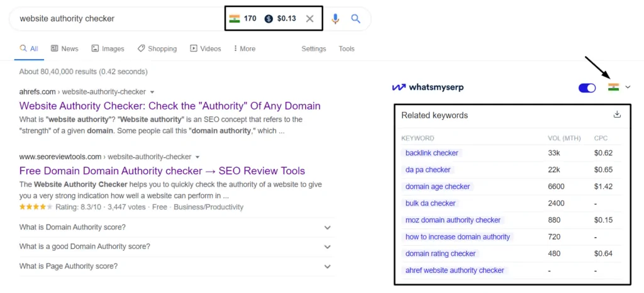Click the "backlink checker" keyword
Screen dimensions: 644x293
point(431,153)
